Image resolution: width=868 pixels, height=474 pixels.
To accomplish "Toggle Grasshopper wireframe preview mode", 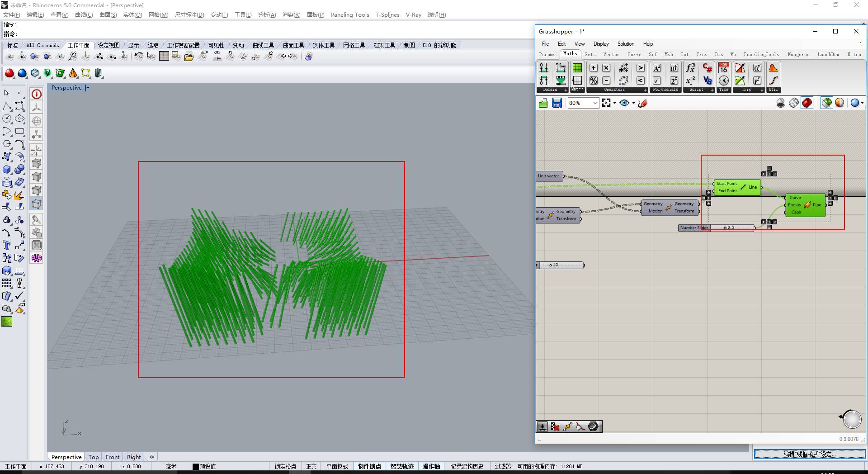I will [x=794, y=103].
